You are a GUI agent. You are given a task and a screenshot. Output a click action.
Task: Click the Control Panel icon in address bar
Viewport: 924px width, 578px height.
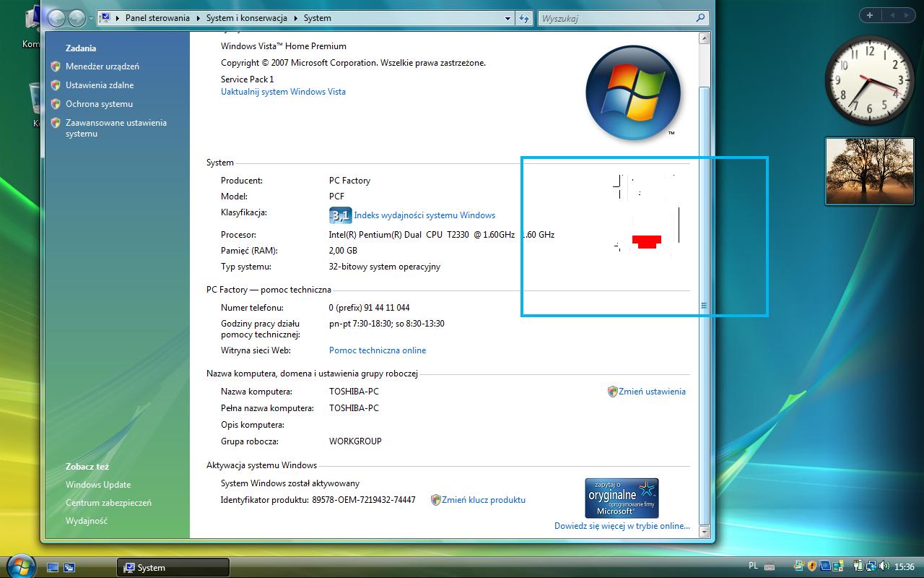[x=105, y=18]
